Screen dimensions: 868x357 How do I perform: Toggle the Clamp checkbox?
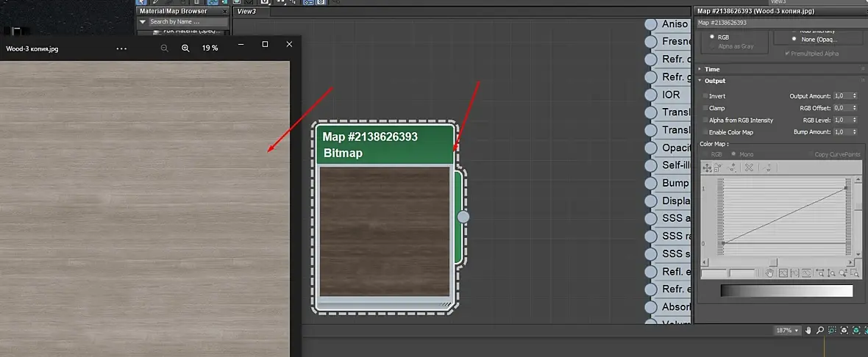point(705,108)
